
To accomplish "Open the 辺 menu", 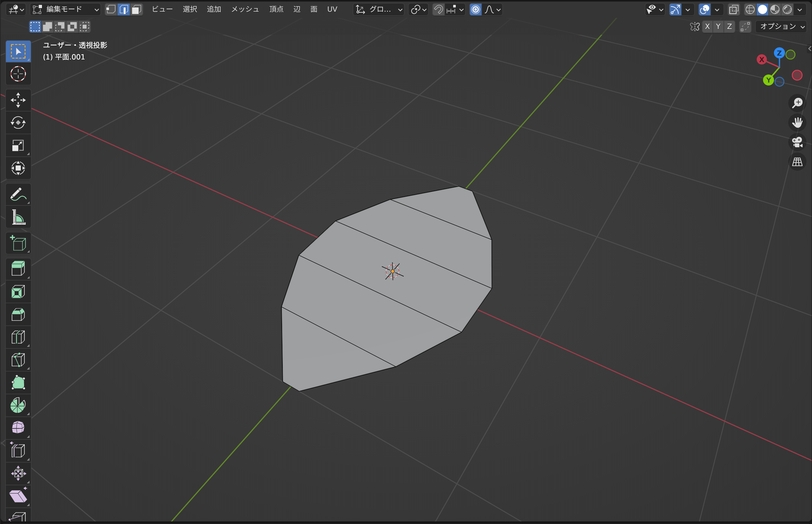I will click(x=297, y=9).
